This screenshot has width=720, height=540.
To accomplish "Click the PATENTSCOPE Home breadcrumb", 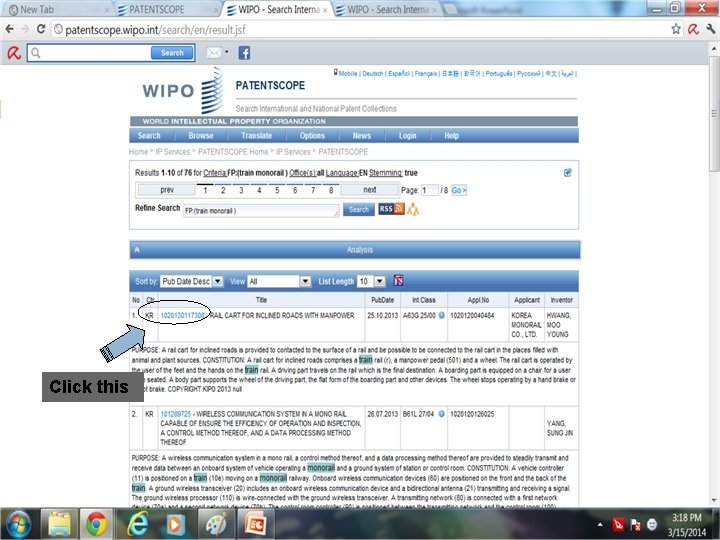I will coord(233,152).
